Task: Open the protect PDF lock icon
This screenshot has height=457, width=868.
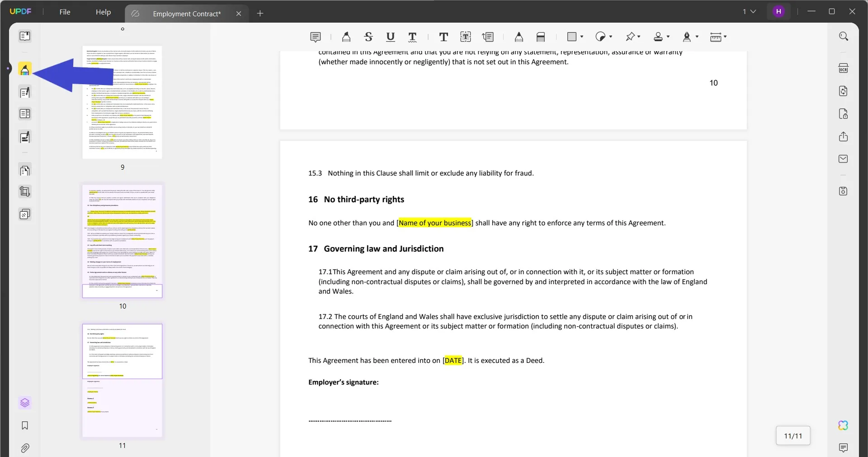Action: coord(843,114)
